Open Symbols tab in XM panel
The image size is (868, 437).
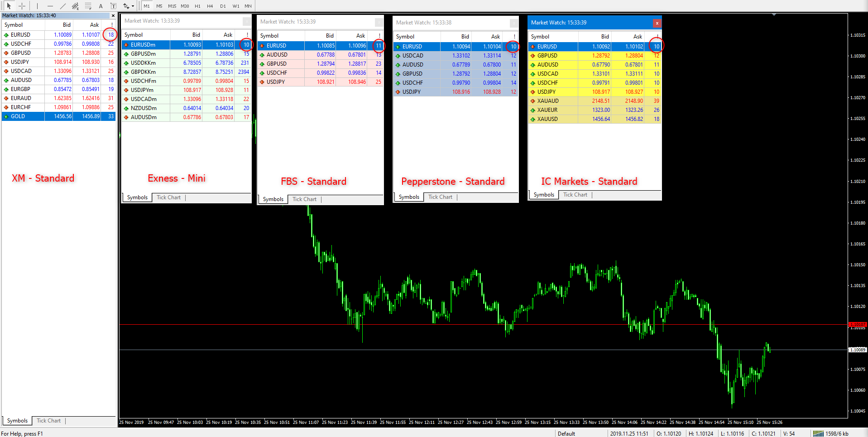(x=17, y=421)
